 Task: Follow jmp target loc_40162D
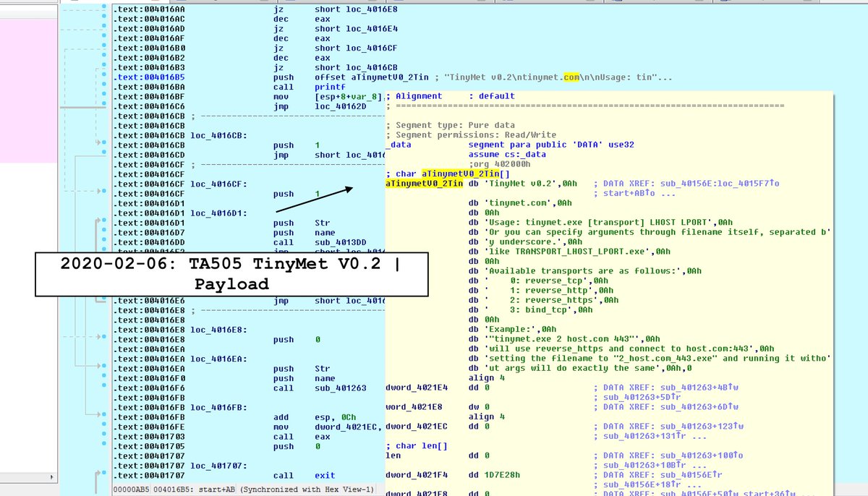pos(340,106)
